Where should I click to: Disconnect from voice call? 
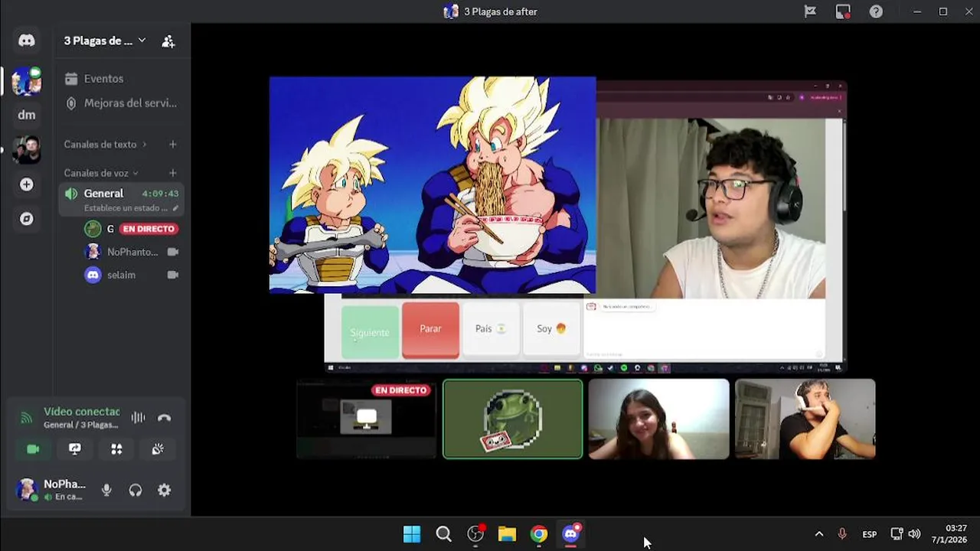click(165, 418)
